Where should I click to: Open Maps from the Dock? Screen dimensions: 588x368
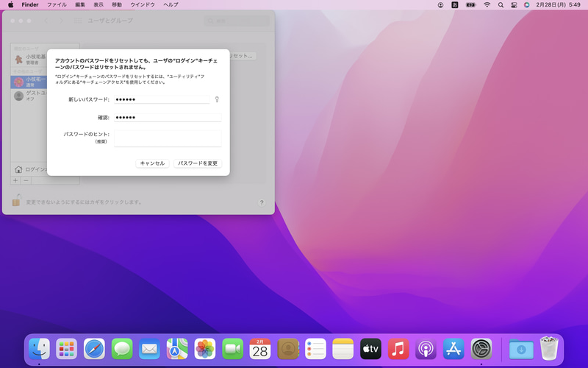(x=177, y=349)
